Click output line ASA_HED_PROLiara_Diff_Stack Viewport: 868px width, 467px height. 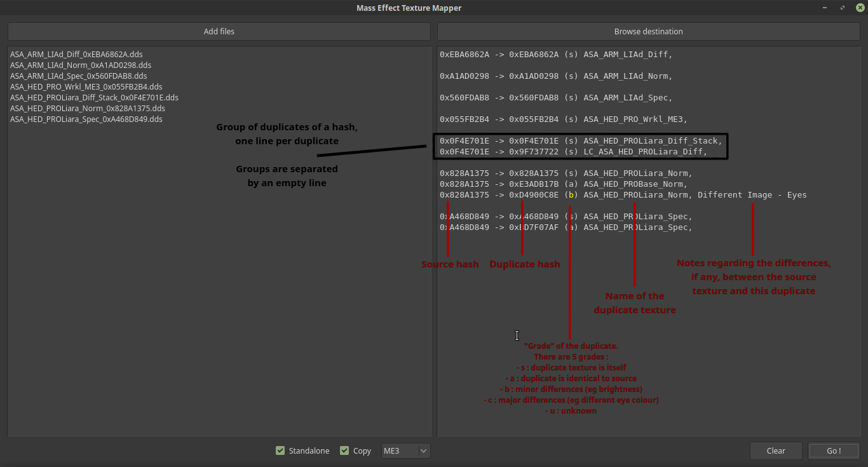click(x=581, y=141)
